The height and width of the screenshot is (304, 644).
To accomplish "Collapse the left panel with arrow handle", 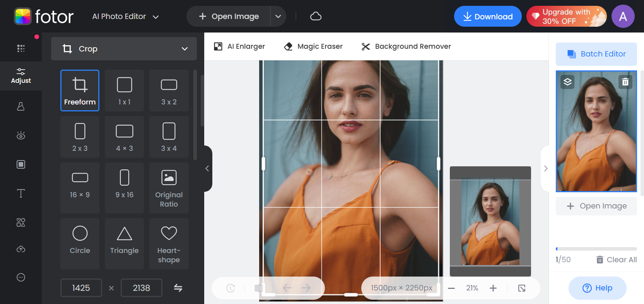I will pos(207,169).
